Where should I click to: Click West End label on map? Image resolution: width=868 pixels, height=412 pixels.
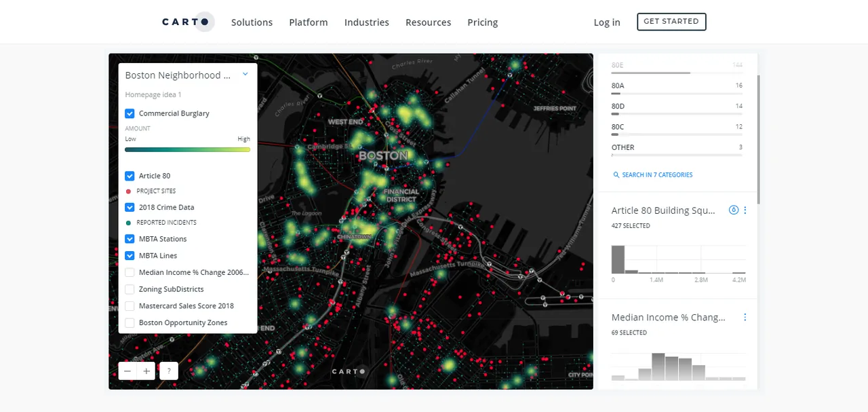pyautogui.click(x=347, y=122)
